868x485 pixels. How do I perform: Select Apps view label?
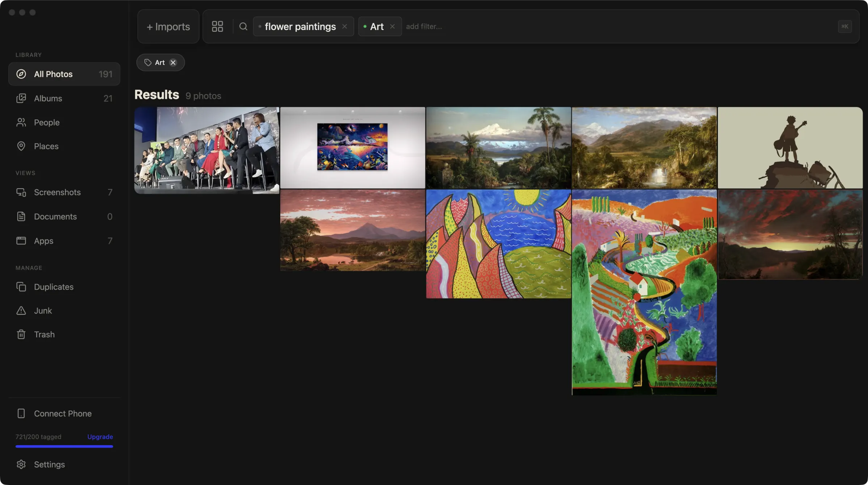(x=43, y=241)
